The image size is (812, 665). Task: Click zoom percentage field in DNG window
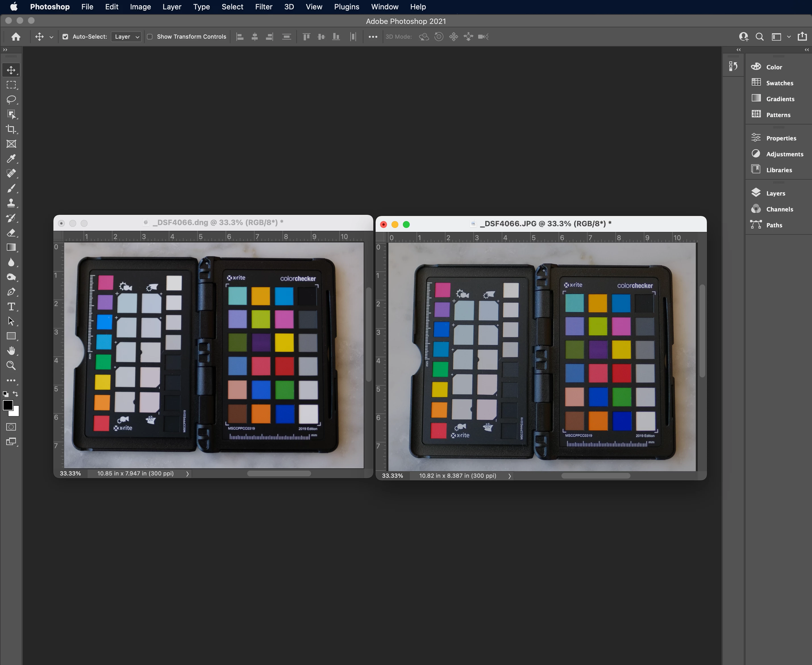pyautogui.click(x=70, y=473)
